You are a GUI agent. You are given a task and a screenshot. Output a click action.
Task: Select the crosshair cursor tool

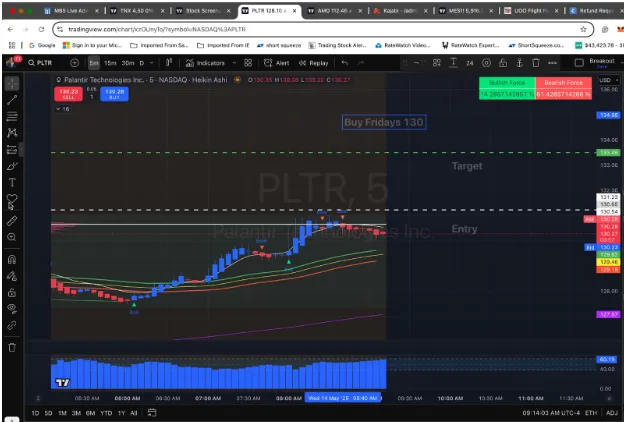pyautogui.click(x=12, y=83)
